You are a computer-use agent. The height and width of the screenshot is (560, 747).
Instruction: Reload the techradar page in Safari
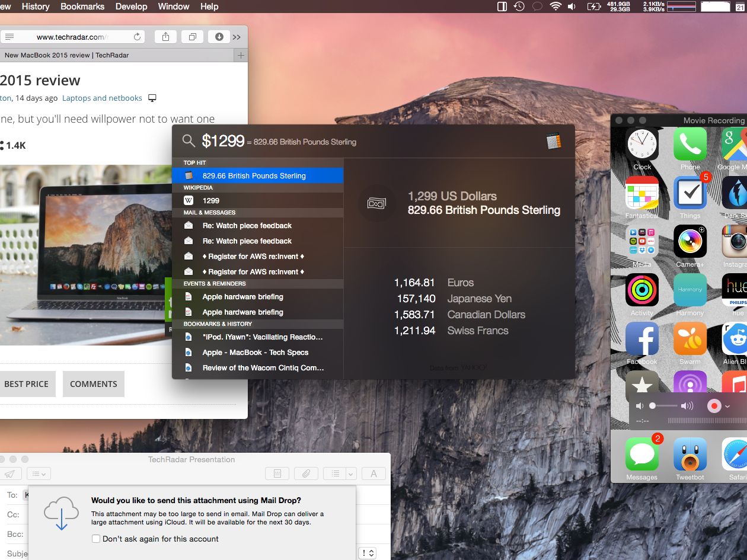click(x=138, y=37)
